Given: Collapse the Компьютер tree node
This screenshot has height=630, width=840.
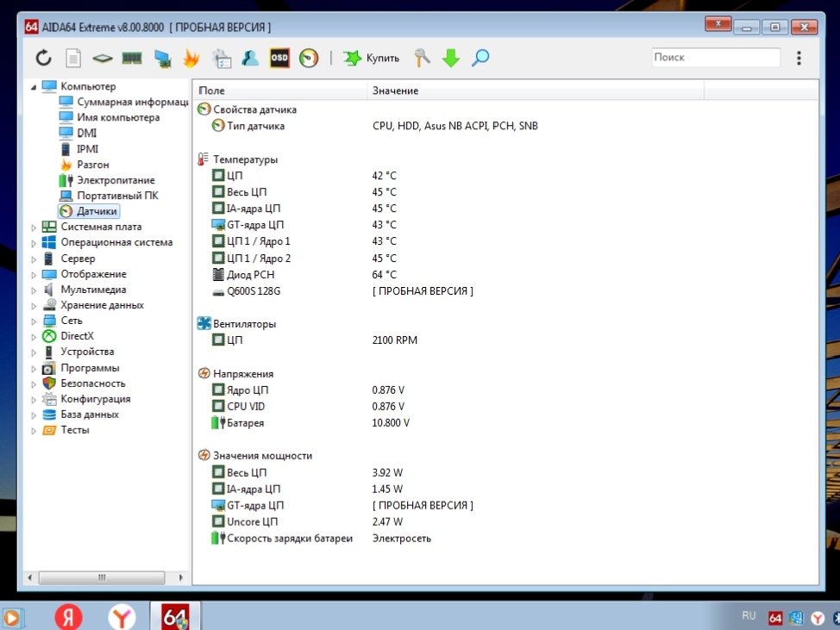Looking at the screenshot, I should [x=34, y=87].
